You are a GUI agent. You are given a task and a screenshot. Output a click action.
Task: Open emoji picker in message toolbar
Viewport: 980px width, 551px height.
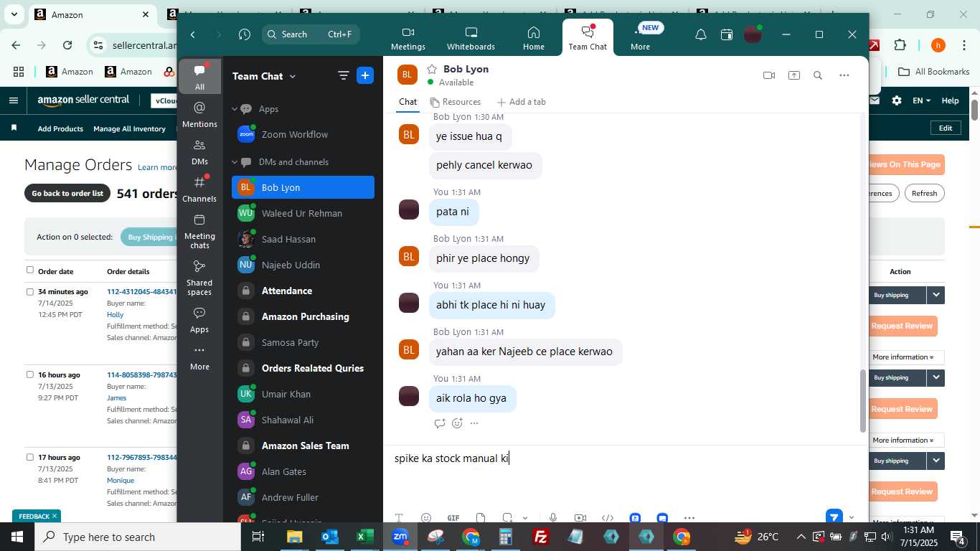(x=426, y=518)
